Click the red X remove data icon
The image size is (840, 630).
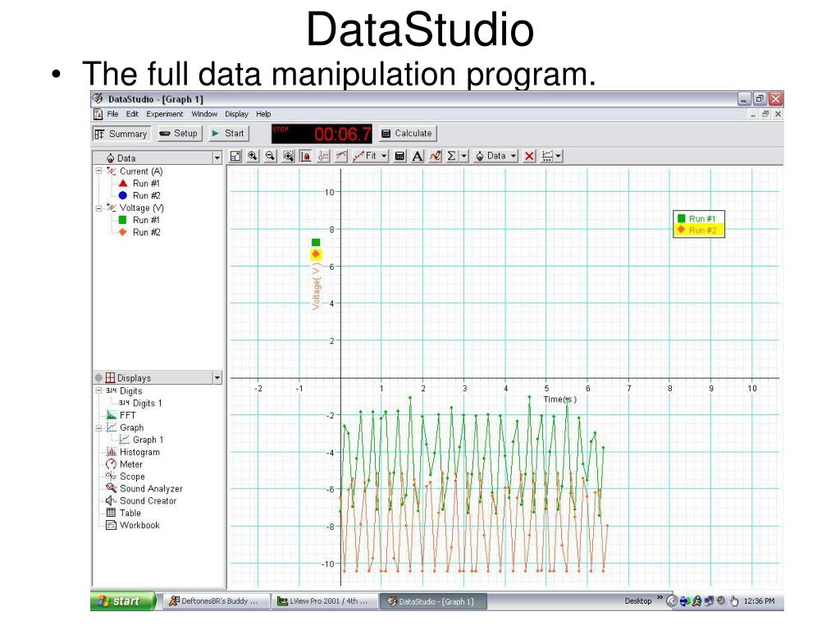tap(529, 156)
